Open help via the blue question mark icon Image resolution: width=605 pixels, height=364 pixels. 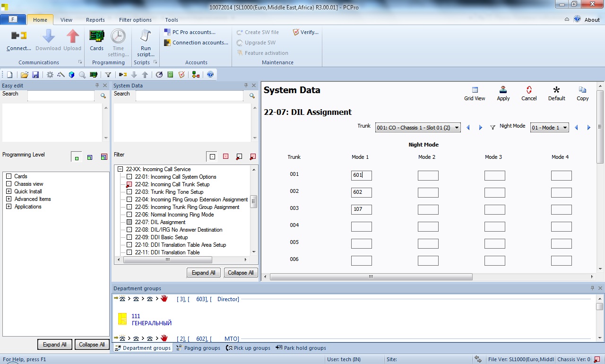point(210,75)
